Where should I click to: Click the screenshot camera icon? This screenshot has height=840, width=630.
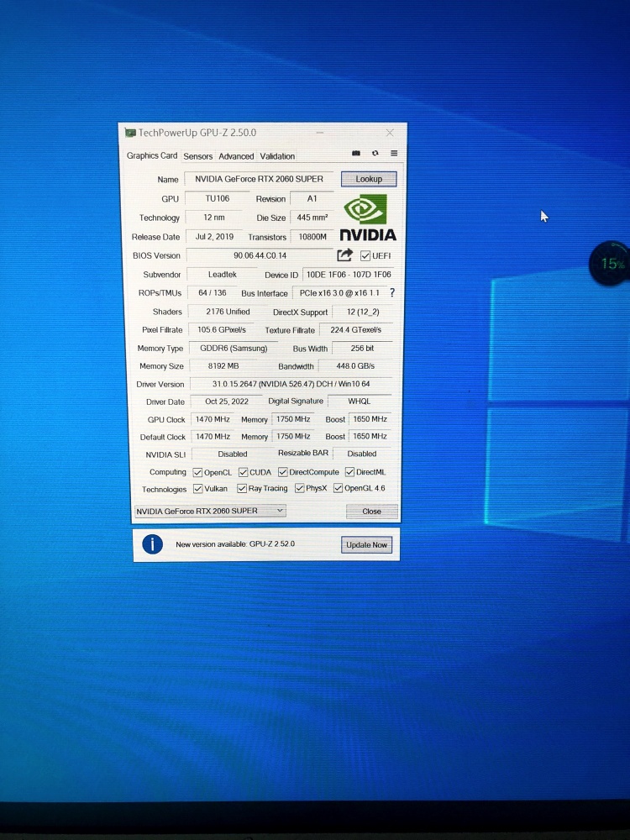click(x=356, y=155)
